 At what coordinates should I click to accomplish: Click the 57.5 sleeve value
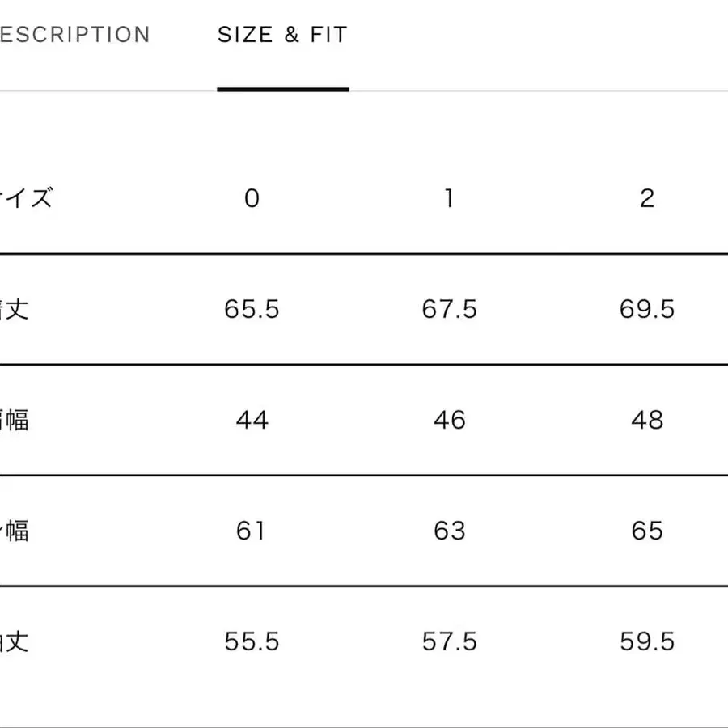(x=449, y=641)
